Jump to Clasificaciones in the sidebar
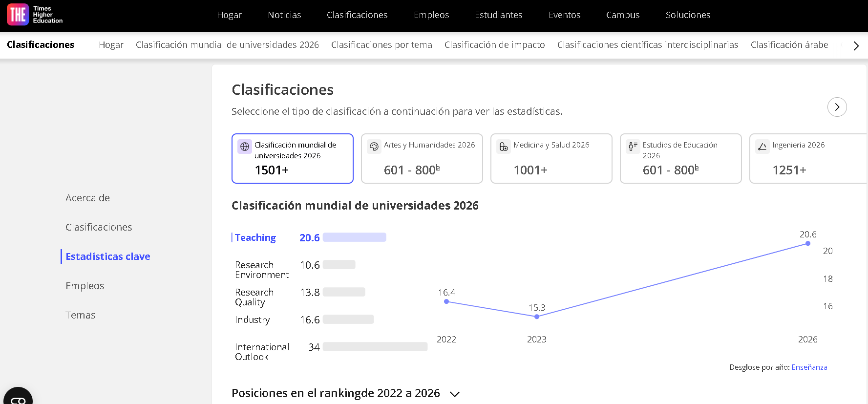This screenshot has height=404, width=868. tap(99, 227)
